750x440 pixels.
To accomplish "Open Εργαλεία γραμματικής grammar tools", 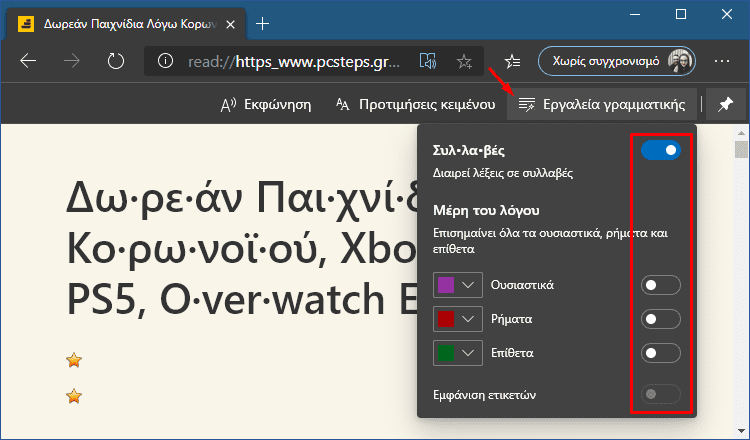I will [602, 104].
